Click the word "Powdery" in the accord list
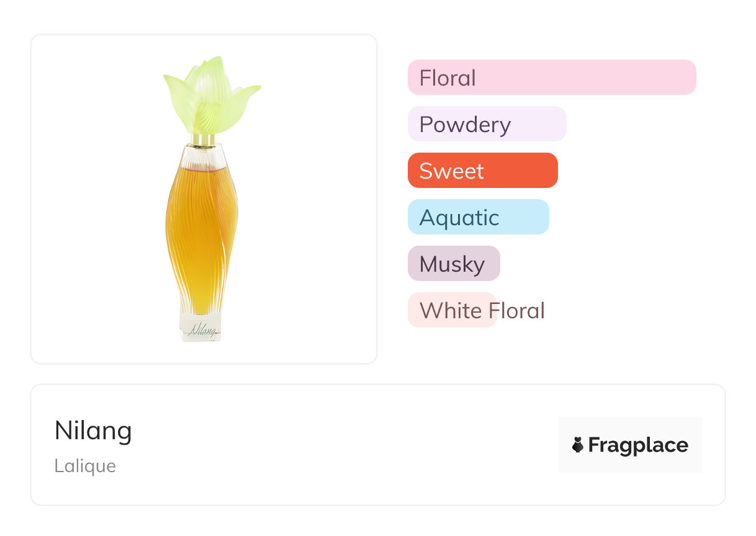Screen dimensions: 756x536 click(x=465, y=125)
